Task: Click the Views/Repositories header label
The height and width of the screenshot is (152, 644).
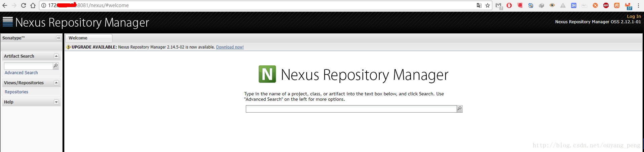Action: (24, 83)
